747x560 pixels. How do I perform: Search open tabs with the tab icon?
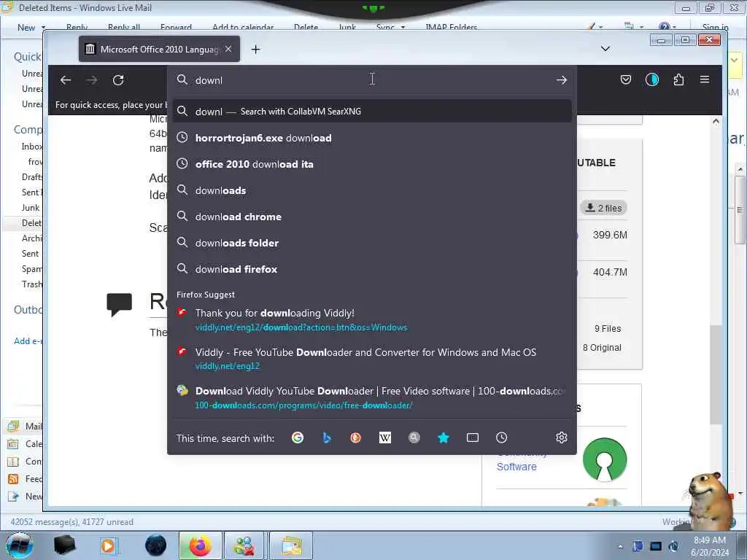[472, 437]
